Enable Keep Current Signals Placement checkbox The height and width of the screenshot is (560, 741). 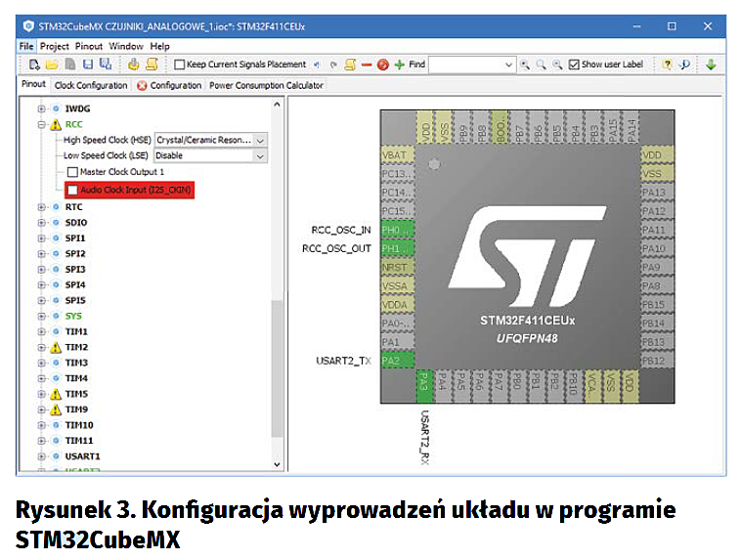[x=180, y=65]
